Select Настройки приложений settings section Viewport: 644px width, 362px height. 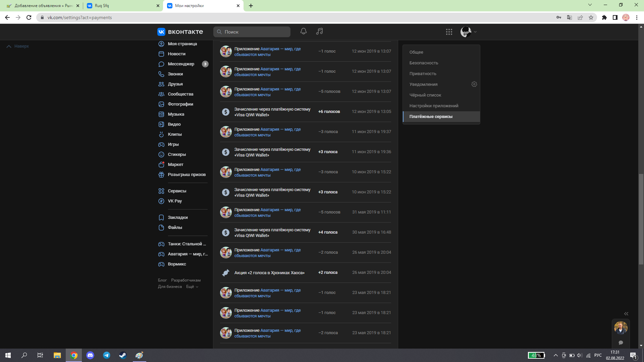[441, 106]
